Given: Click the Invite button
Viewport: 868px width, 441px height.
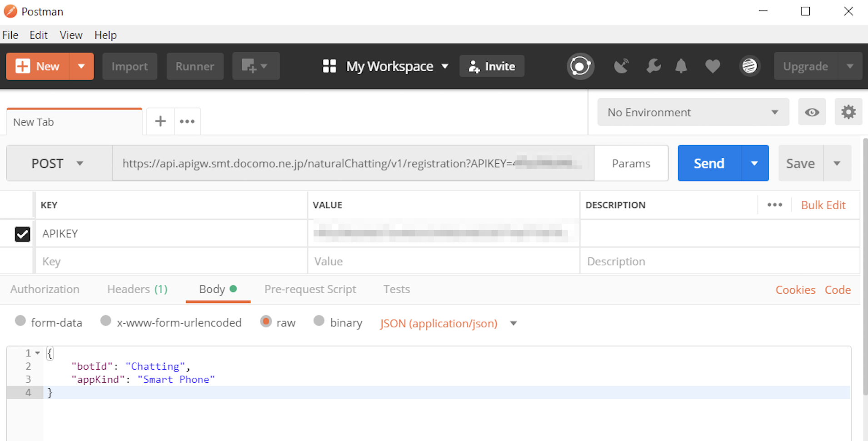Looking at the screenshot, I should pyautogui.click(x=492, y=66).
